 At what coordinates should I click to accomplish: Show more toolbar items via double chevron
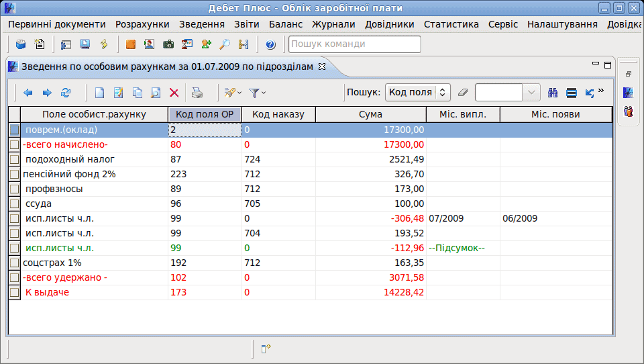pyautogui.click(x=601, y=91)
